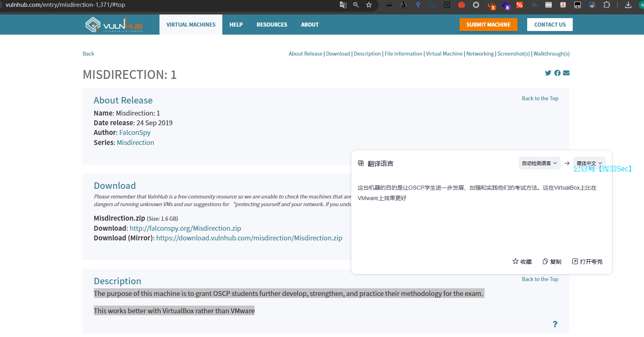Image resolution: width=644 pixels, height=337 pixels.
Task: Open the Virtual Machines nav tab
Action: (x=191, y=25)
